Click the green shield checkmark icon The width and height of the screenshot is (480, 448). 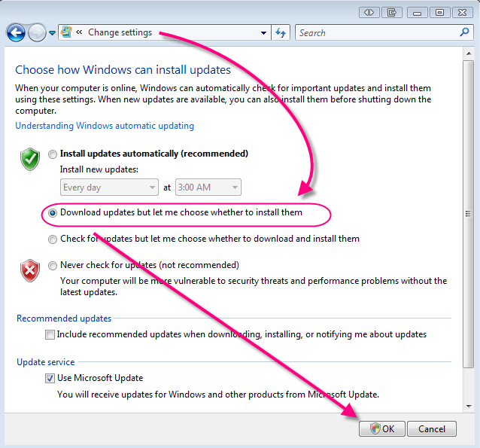click(30, 159)
